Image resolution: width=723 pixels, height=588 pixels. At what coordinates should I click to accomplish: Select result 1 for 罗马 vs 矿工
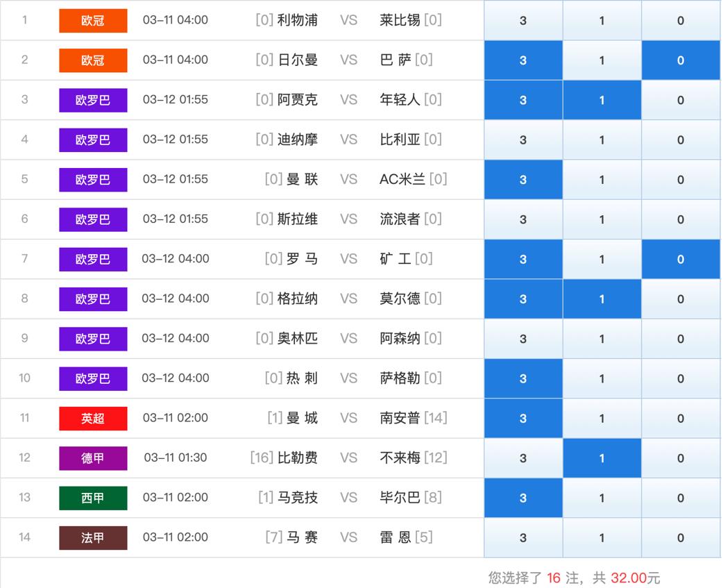point(602,259)
